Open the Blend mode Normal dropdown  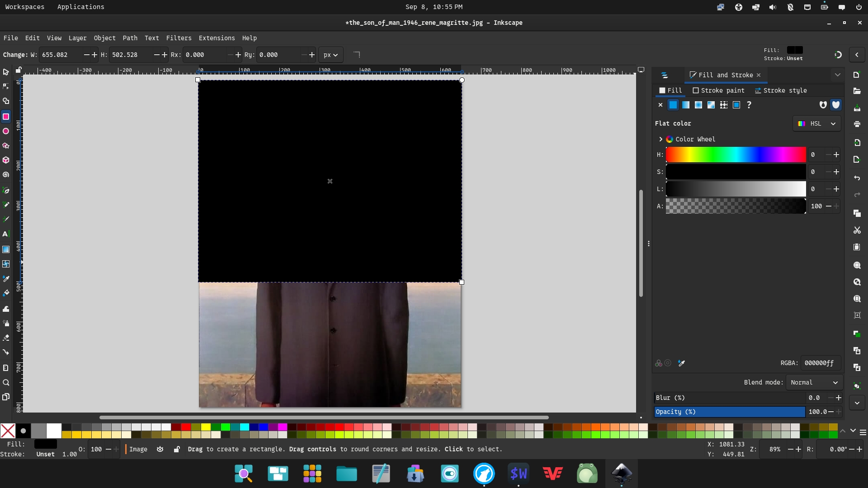(814, 382)
